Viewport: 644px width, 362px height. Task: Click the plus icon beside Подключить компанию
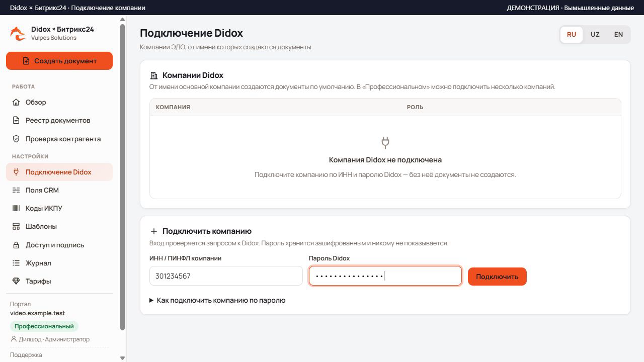pos(154,231)
